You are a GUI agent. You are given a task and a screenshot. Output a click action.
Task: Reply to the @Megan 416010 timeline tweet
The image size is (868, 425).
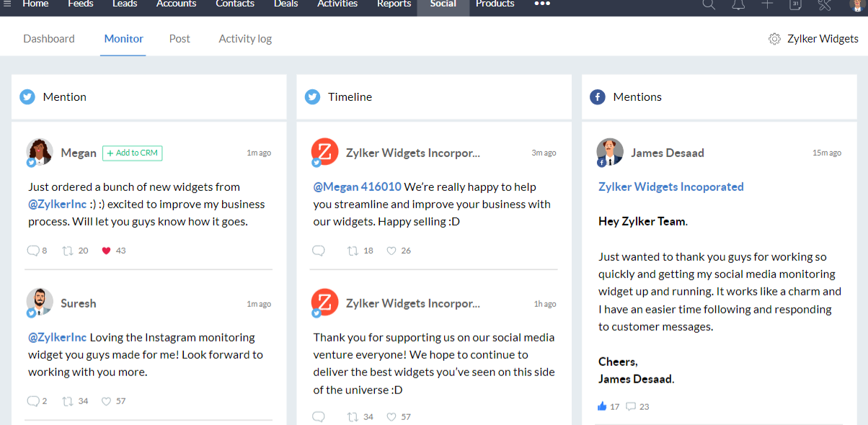(x=319, y=251)
